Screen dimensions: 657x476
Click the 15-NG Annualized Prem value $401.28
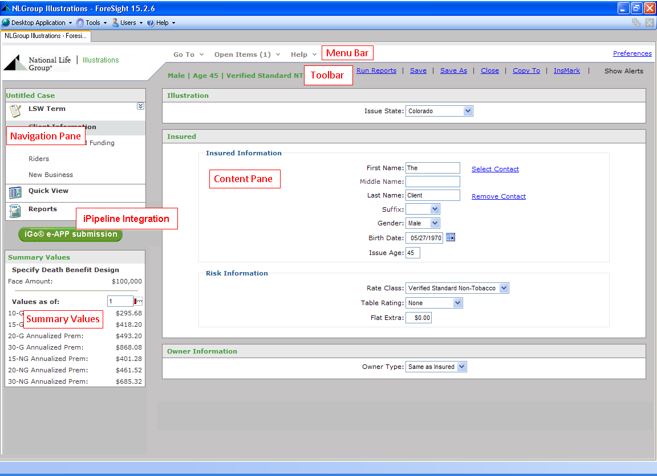tap(129, 359)
